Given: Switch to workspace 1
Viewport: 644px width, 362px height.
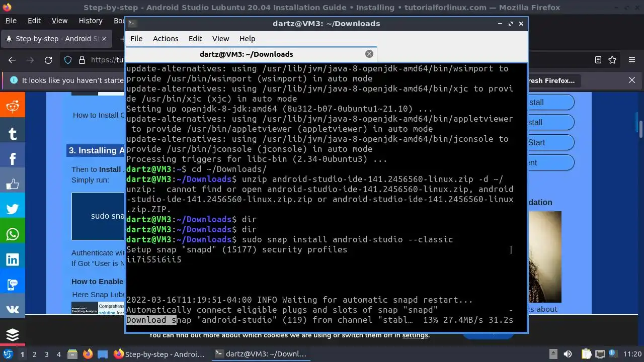Looking at the screenshot, I should point(22,354).
